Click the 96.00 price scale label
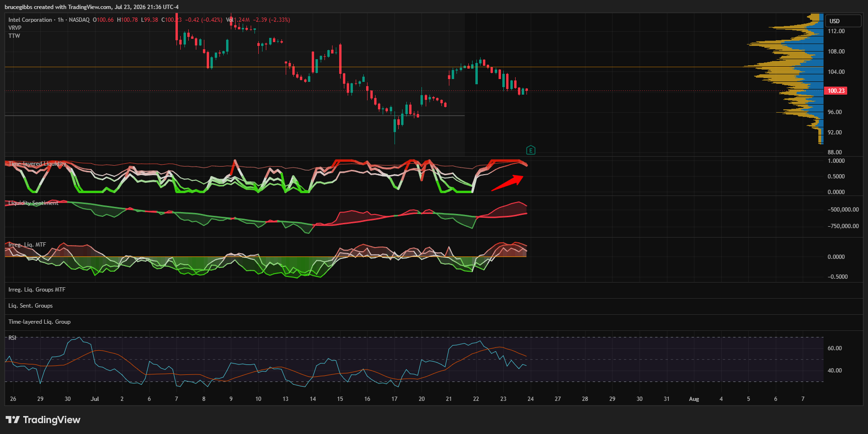 click(x=835, y=112)
